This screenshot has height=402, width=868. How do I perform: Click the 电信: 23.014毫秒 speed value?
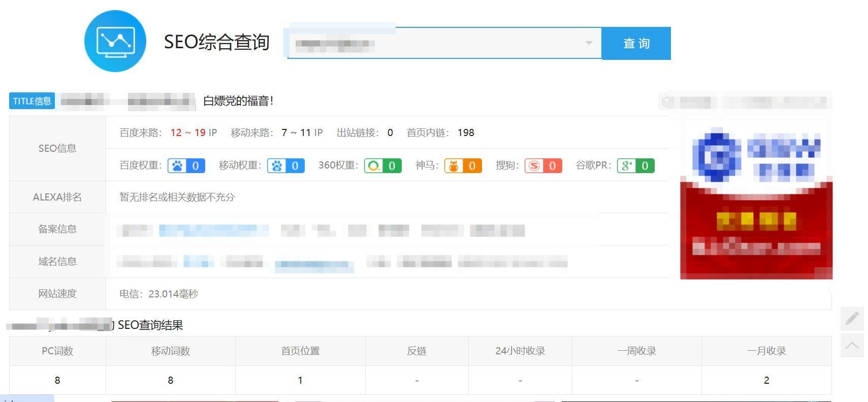click(158, 294)
